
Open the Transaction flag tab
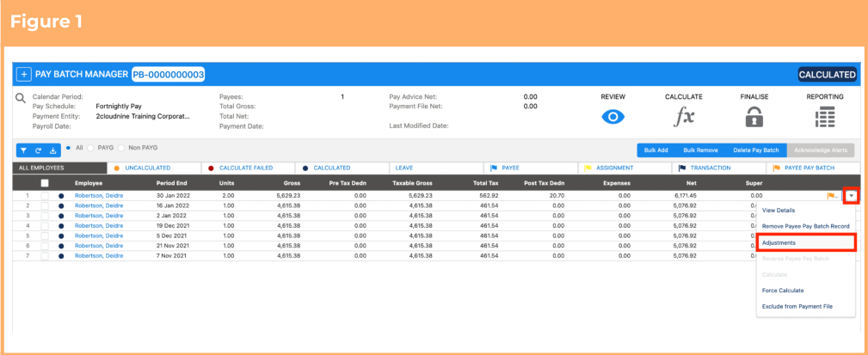click(x=719, y=168)
